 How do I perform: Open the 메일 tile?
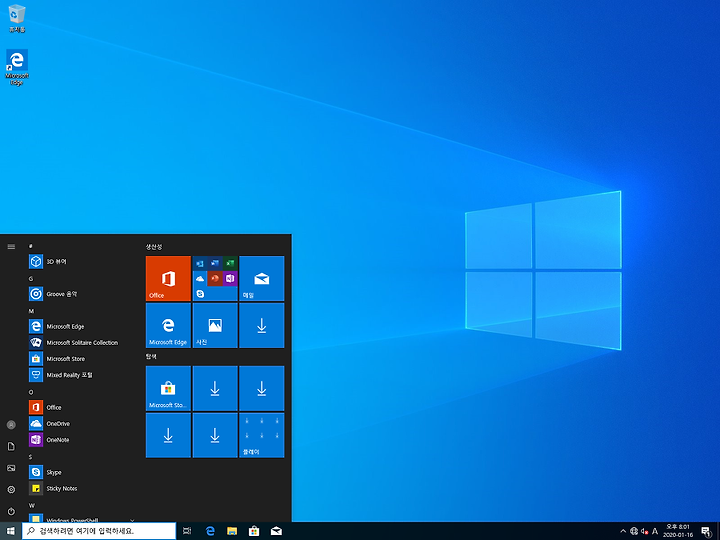click(262, 278)
